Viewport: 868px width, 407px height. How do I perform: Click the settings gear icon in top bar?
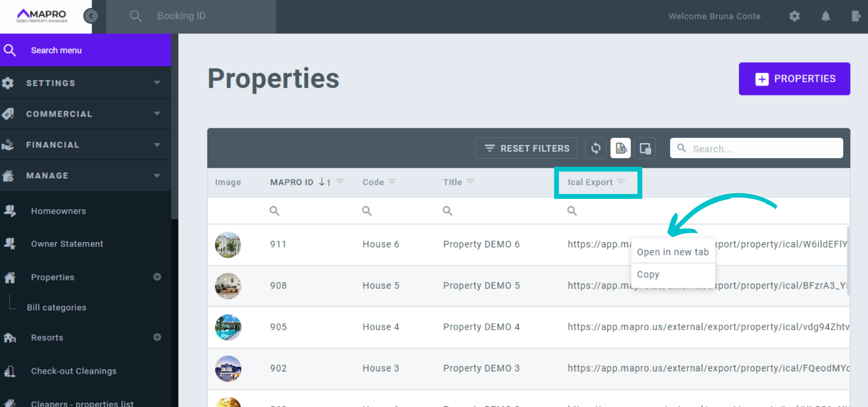(x=794, y=16)
